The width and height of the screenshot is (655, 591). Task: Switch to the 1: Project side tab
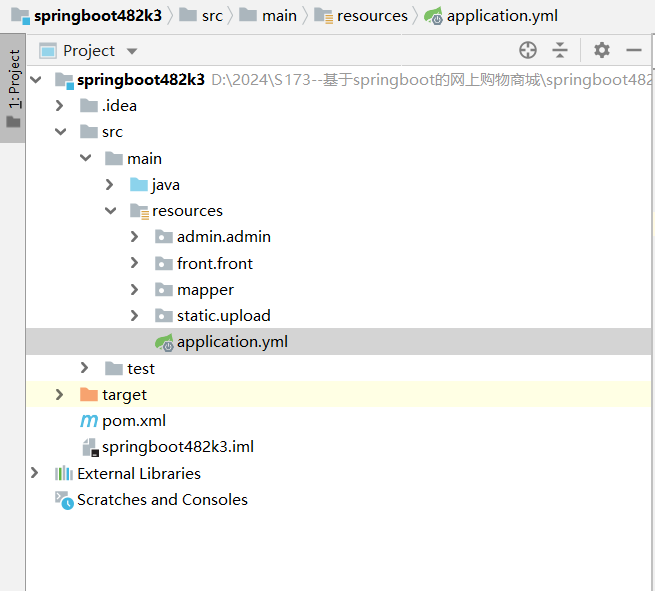point(13,90)
